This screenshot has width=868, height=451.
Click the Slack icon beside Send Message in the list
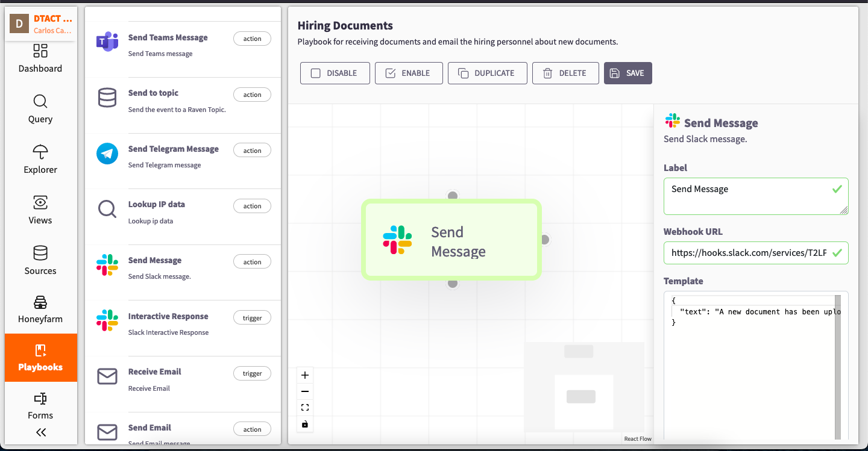[x=107, y=265]
